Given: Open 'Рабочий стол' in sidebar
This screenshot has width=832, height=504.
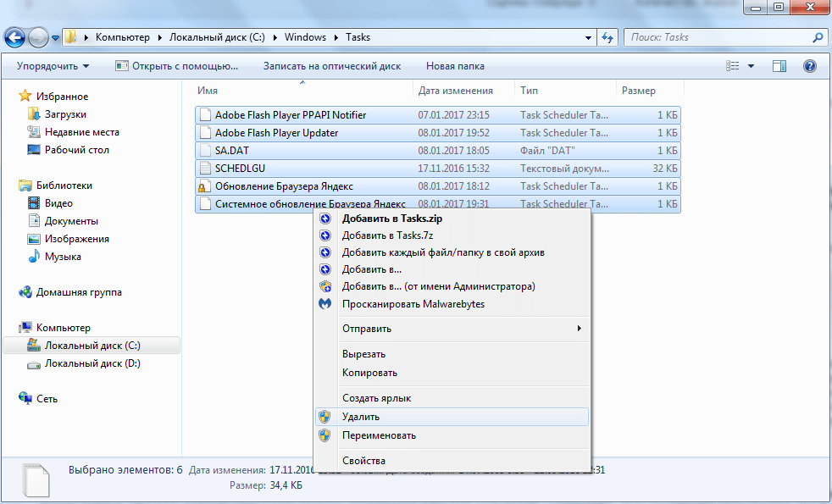Looking at the screenshot, I should [x=68, y=150].
